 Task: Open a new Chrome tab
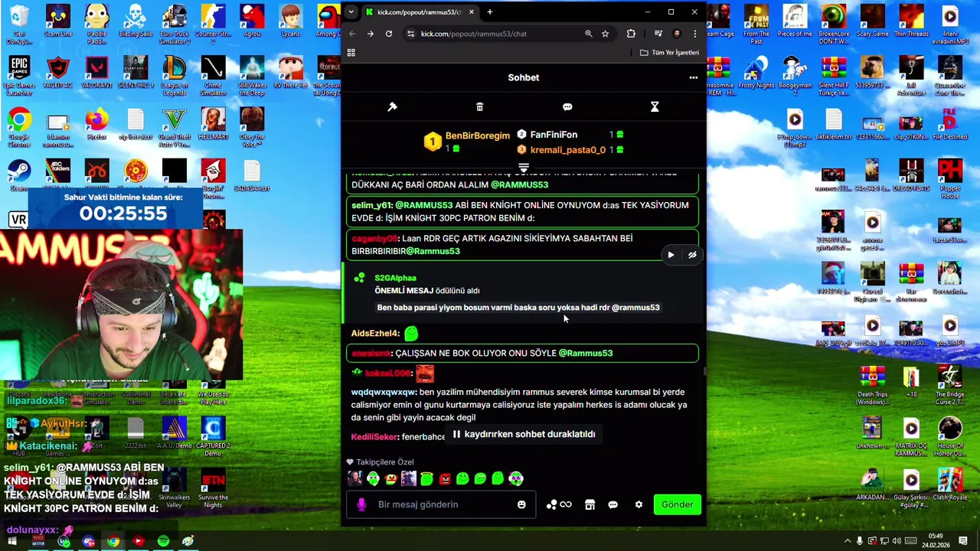[489, 11]
